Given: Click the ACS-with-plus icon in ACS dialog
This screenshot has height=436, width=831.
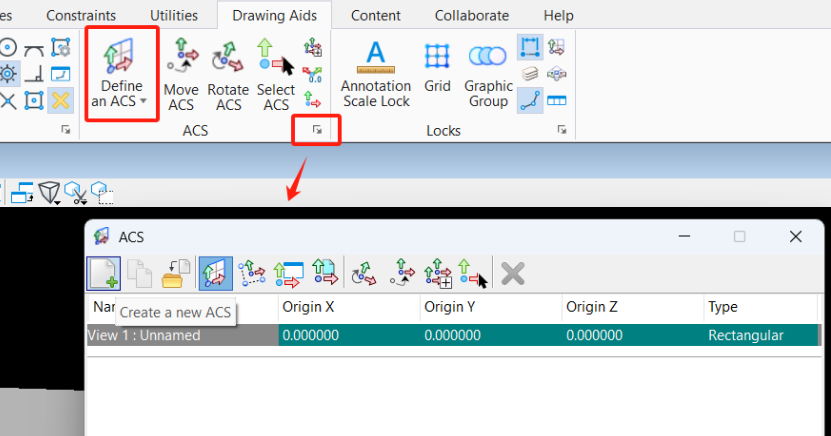Looking at the screenshot, I should click(438, 273).
